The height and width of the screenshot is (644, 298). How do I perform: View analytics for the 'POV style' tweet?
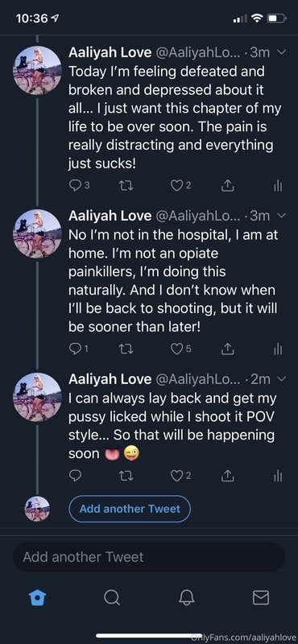(x=279, y=476)
